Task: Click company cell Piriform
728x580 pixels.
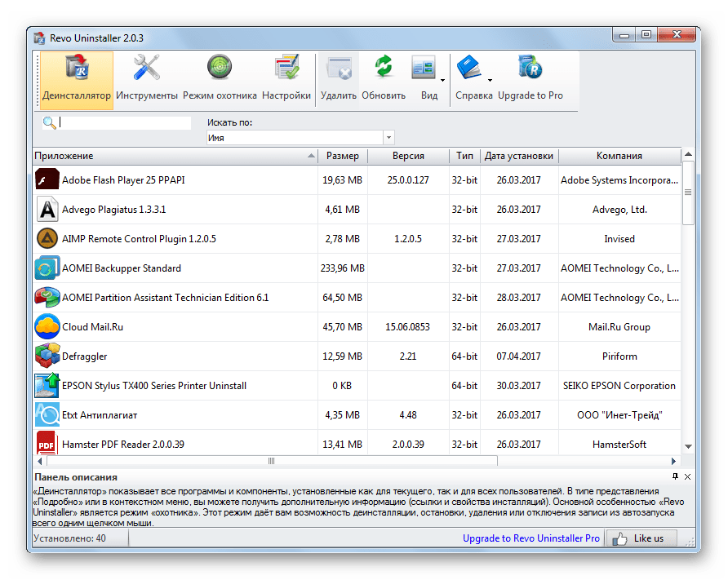Action: click(619, 356)
